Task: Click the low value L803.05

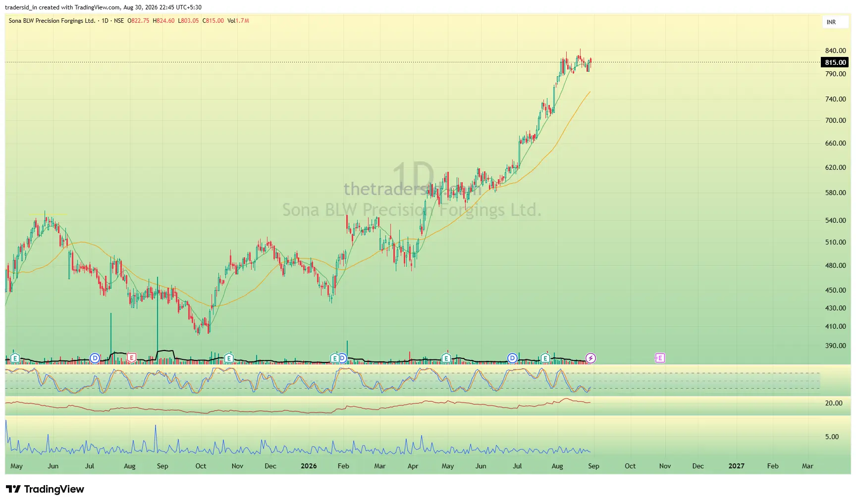Action: pos(188,21)
